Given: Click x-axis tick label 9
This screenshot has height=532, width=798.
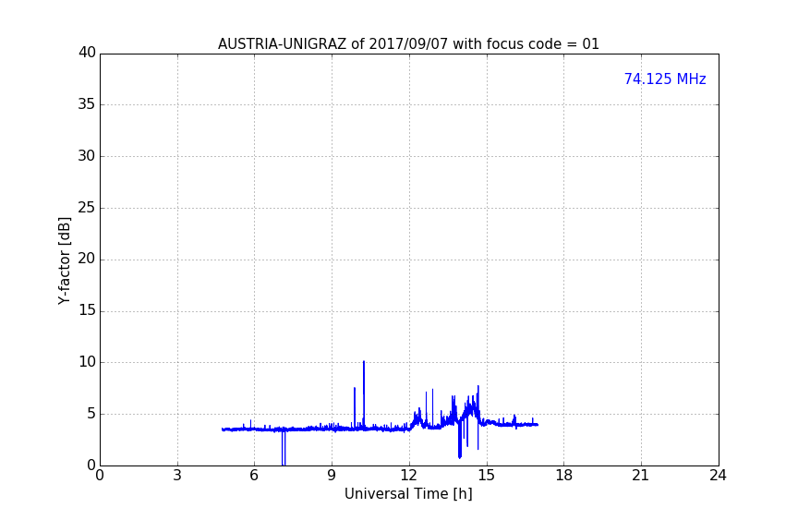Looking at the screenshot, I should [x=332, y=476].
